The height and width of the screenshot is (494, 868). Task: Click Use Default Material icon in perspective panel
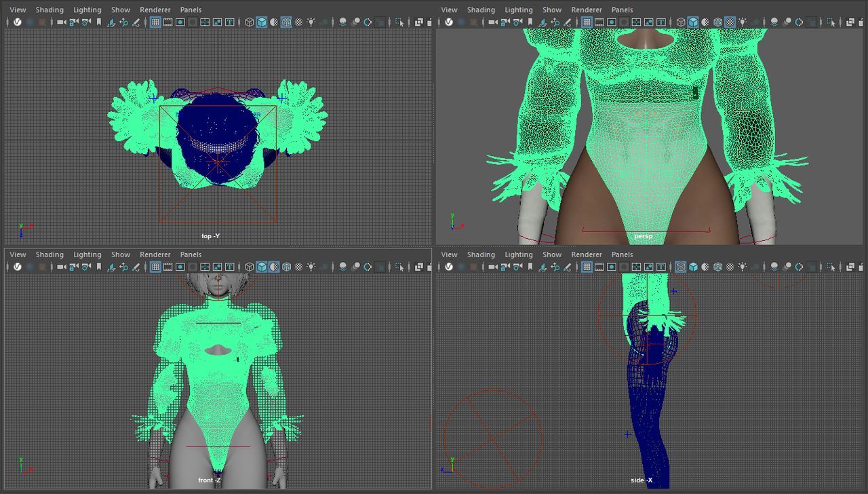coord(705,22)
